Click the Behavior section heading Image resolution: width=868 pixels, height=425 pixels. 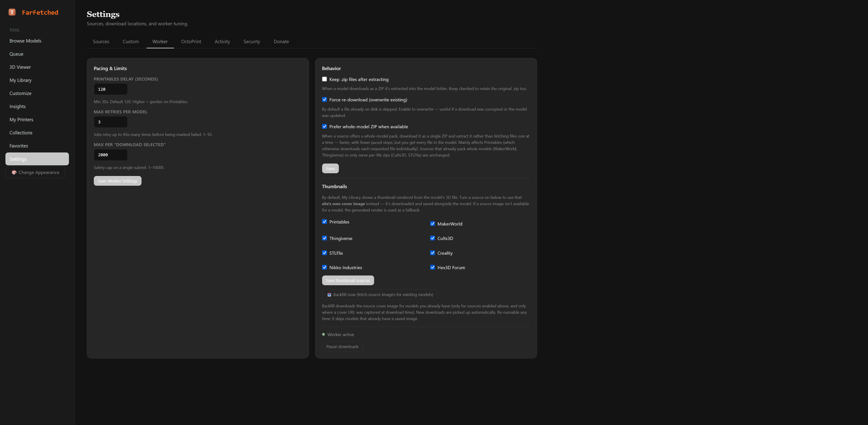(x=331, y=68)
